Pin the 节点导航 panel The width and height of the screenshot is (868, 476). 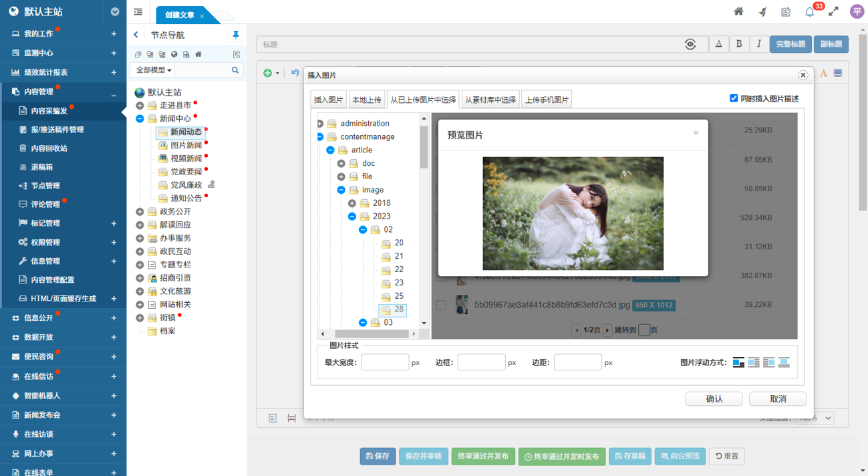tap(235, 35)
